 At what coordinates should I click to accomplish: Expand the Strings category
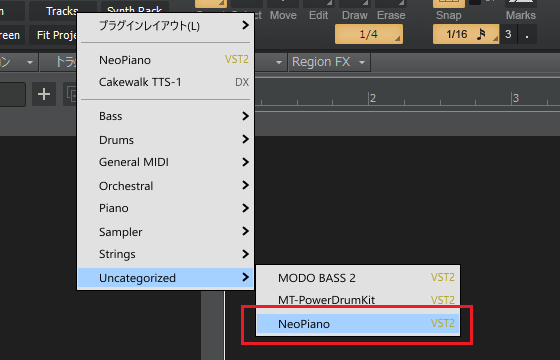[x=165, y=254]
